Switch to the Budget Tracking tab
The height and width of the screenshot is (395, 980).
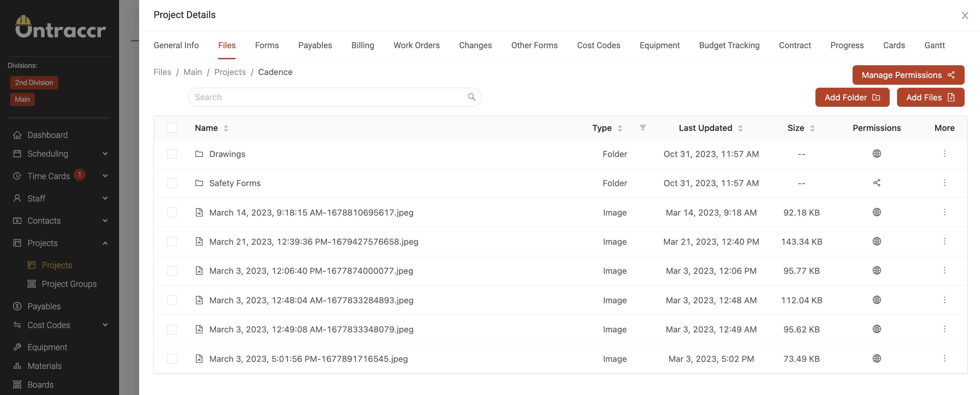pos(729,45)
